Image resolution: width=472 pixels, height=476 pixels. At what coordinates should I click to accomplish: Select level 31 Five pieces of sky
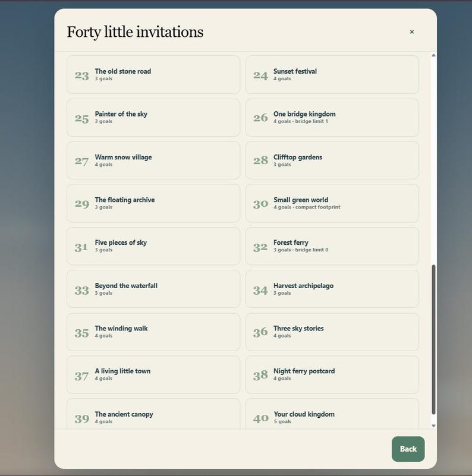(153, 246)
